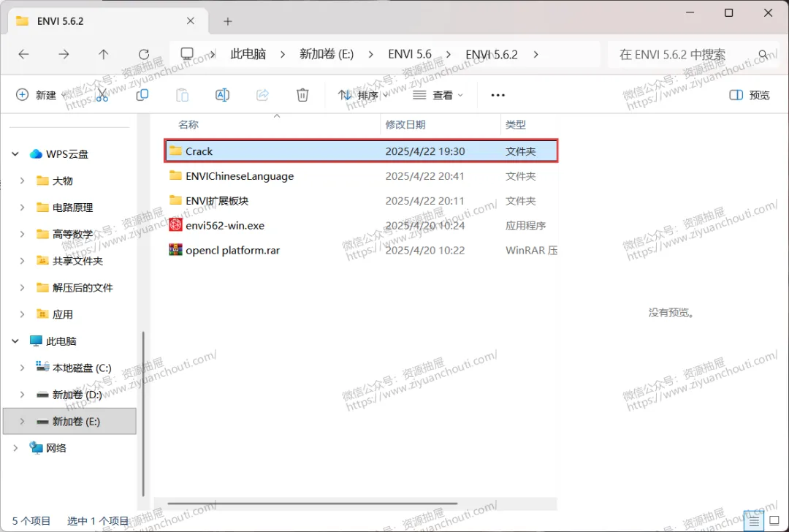The image size is (789, 532).
Task: Expand the 本地磁盘 (C:) node
Action: click(x=22, y=368)
